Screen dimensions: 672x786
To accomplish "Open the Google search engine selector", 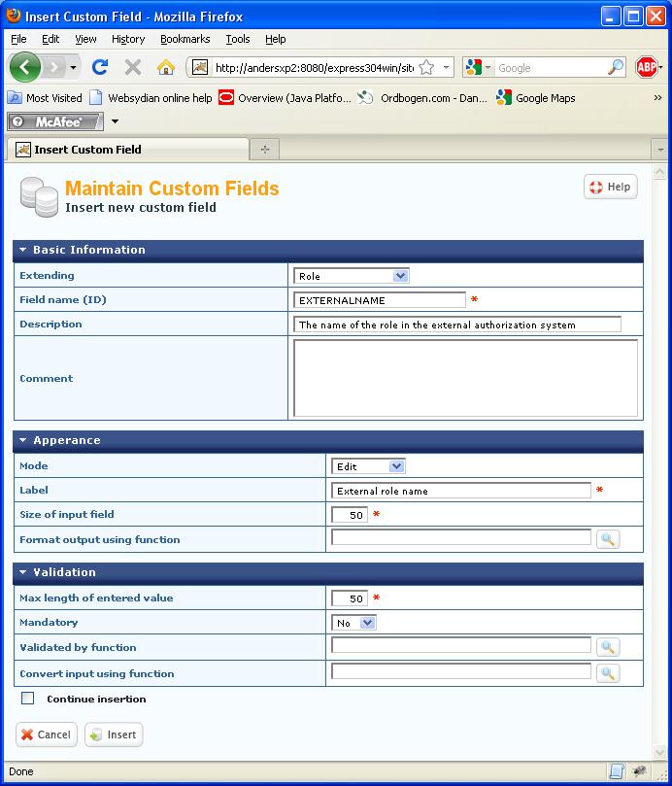I will point(478,67).
